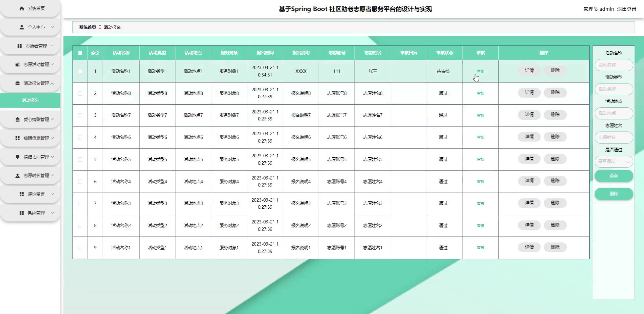Click the 报名时间 column header
The width and height of the screenshot is (644, 314).
265,53
